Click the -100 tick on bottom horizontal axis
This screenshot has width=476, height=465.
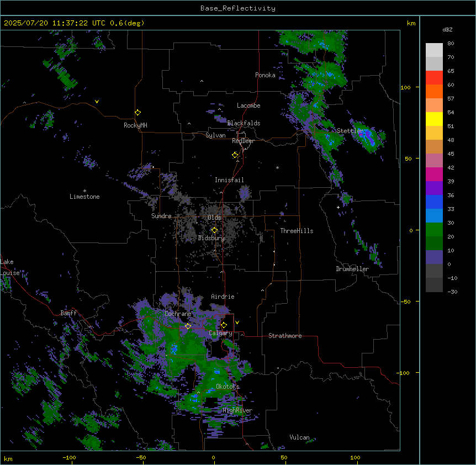point(70,458)
